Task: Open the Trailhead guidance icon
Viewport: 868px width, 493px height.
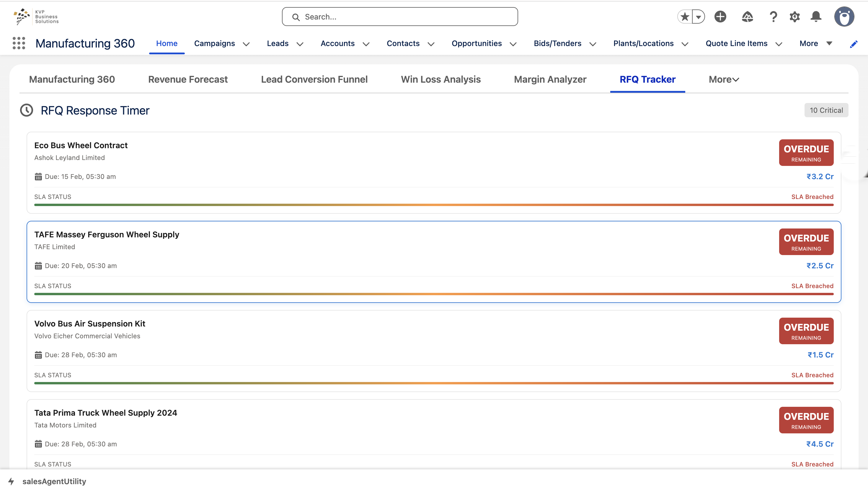Action: coord(747,17)
